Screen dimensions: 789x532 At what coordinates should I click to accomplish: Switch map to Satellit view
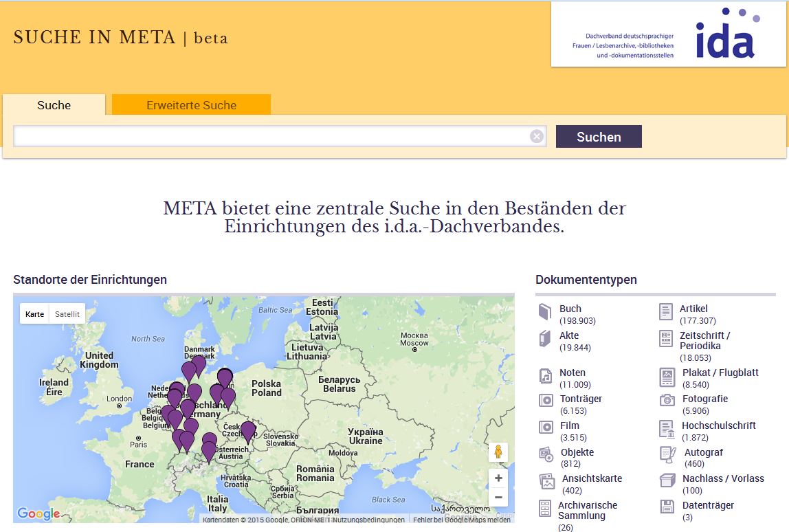(67, 314)
